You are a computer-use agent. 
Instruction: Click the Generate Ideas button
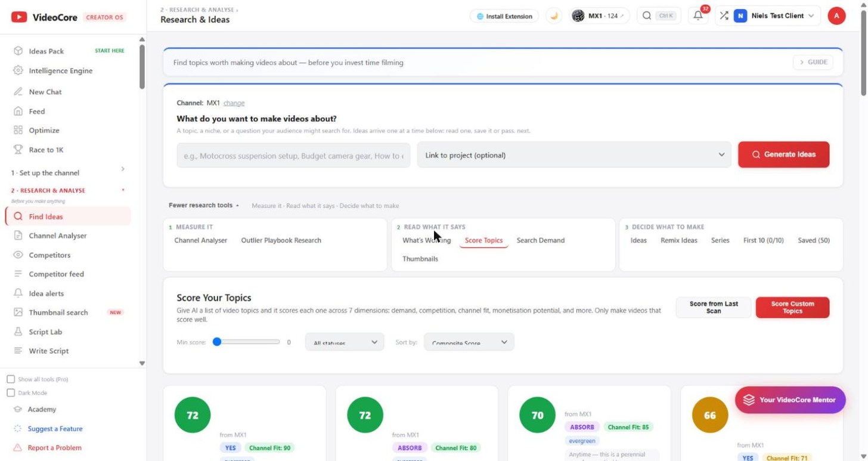783,154
